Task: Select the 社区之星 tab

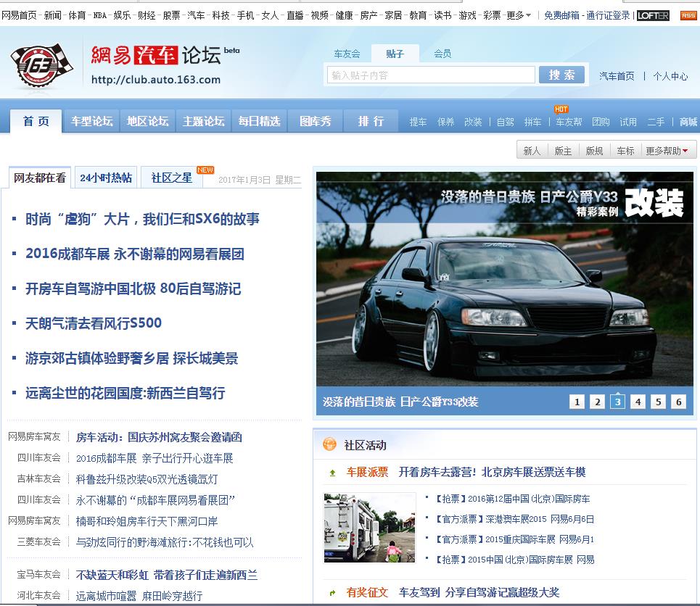Action: coord(172,178)
